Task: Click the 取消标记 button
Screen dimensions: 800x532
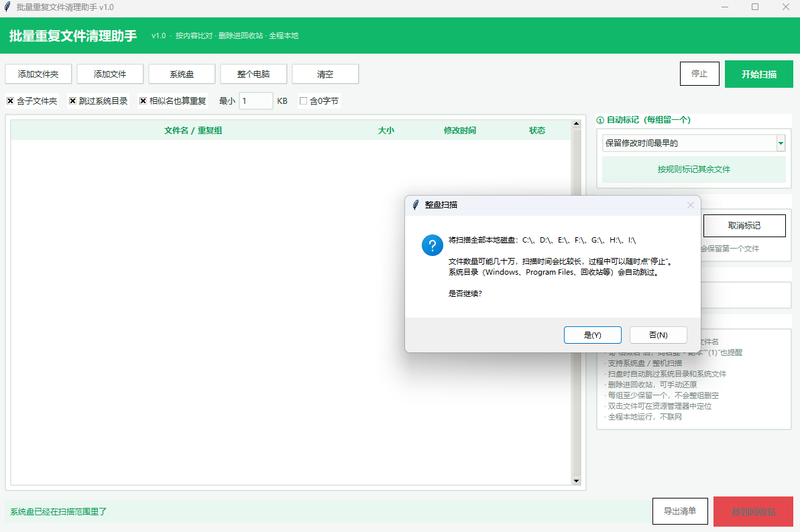Action: 744,225
